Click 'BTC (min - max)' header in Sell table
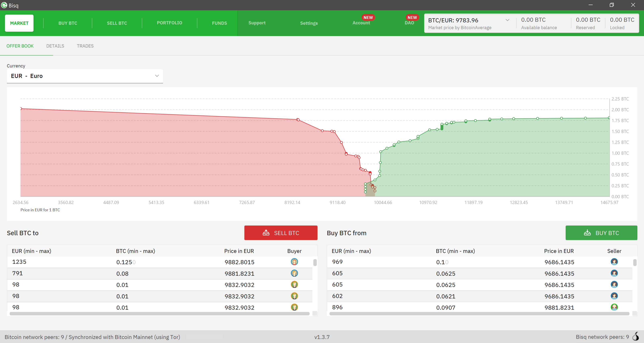This screenshot has height=343, width=644. 135,251
